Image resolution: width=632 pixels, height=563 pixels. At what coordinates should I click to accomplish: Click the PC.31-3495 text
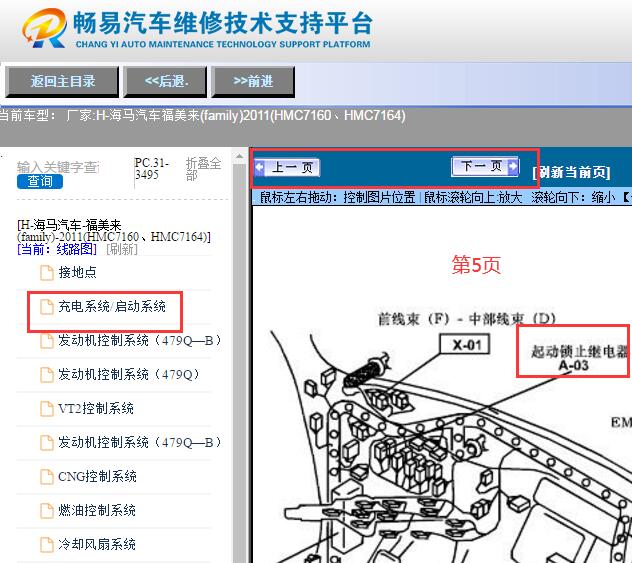[152, 169]
